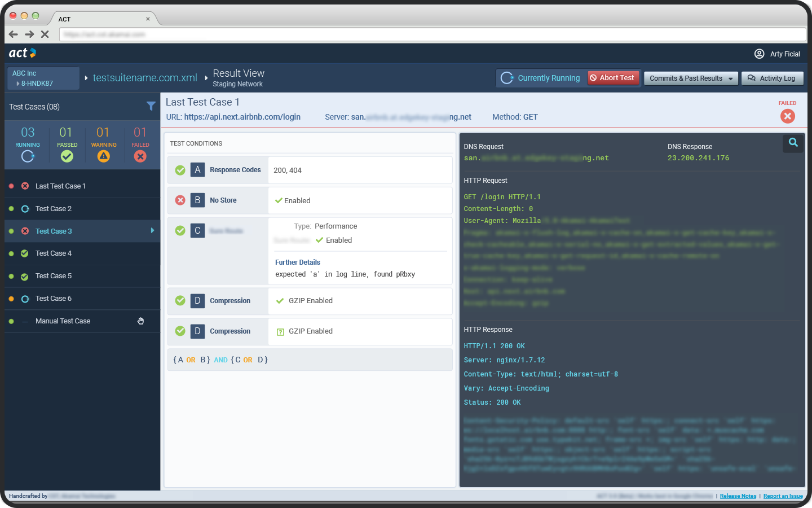The height and width of the screenshot is (508, 812).
Task: Open the Release Notes link
Action: 738,496
